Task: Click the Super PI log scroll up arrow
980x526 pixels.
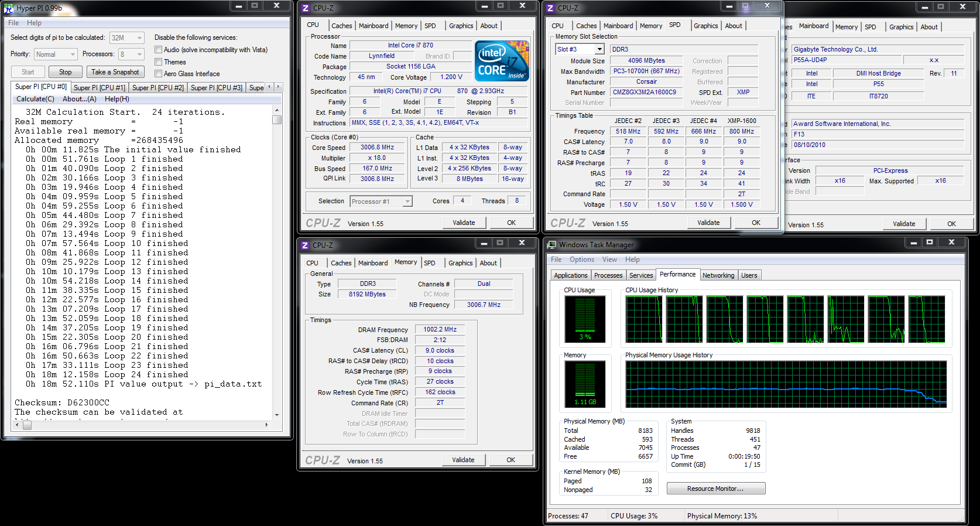Action: coord(277,110)
